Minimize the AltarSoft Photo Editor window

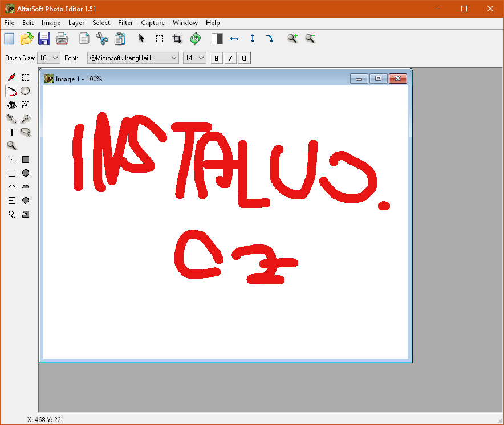438,9
